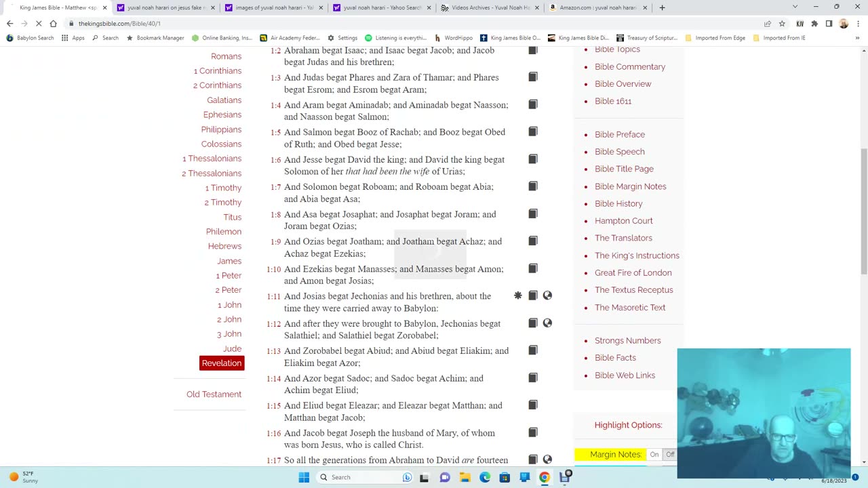
Task: Open the Galatians book link
Action: coord(224,100)
